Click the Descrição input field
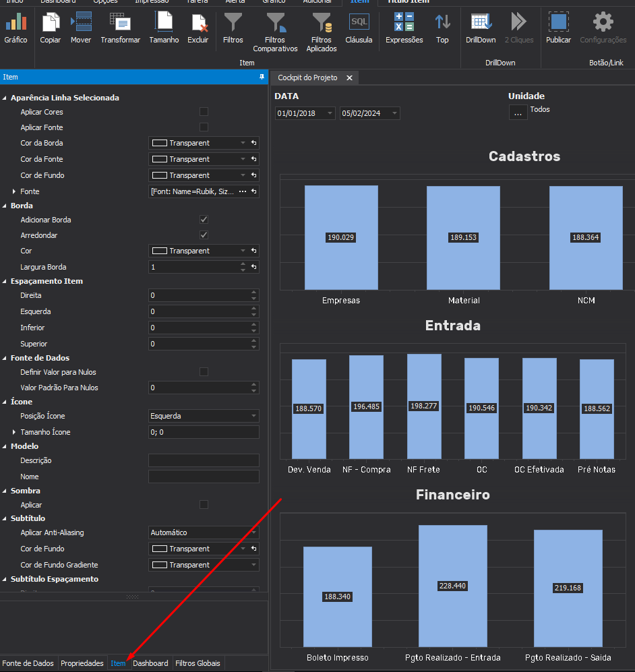 coord(204,460)
